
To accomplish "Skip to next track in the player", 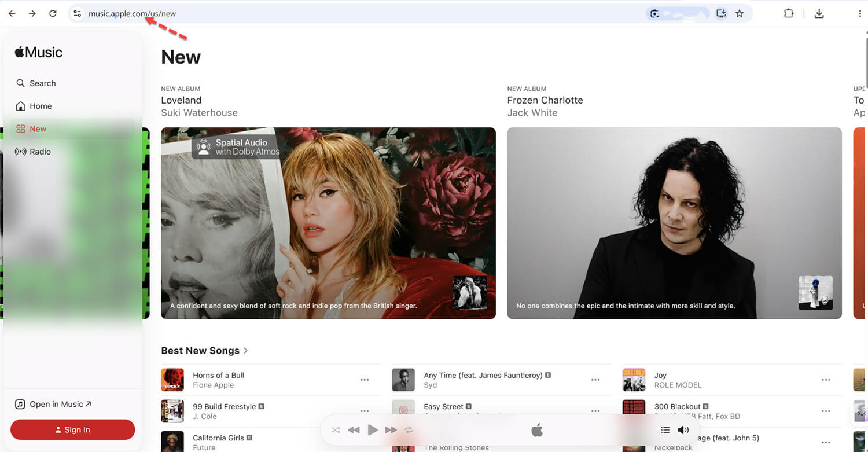I will pos(391,430).
